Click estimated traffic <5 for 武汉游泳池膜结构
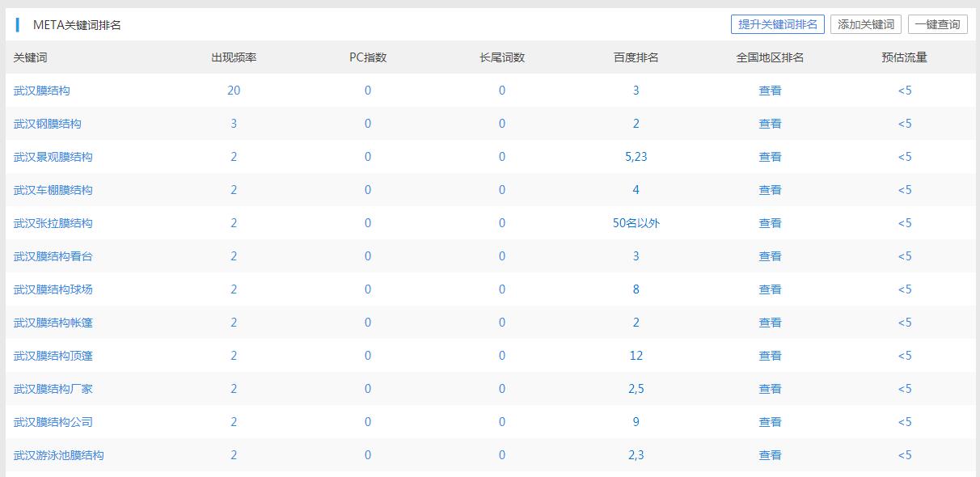980x477 pixels. click(904, 455)
